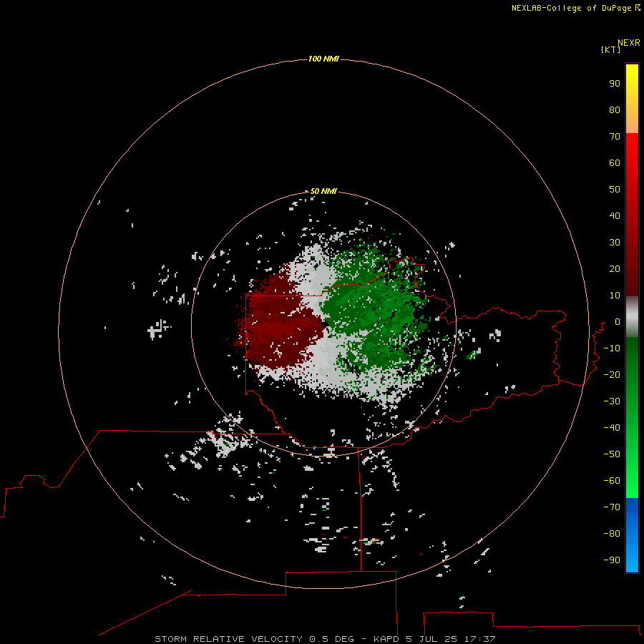This screenshot has width=644, height=644.
Task: Click the 60 value on the velocity scale
Action: pyautogui.click(x=615, y=162)
